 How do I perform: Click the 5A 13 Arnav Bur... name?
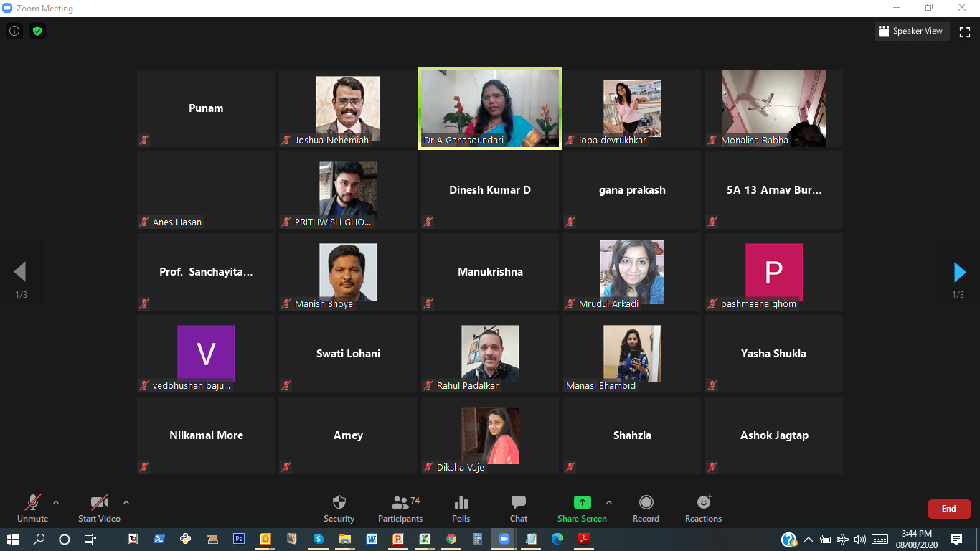774,190
